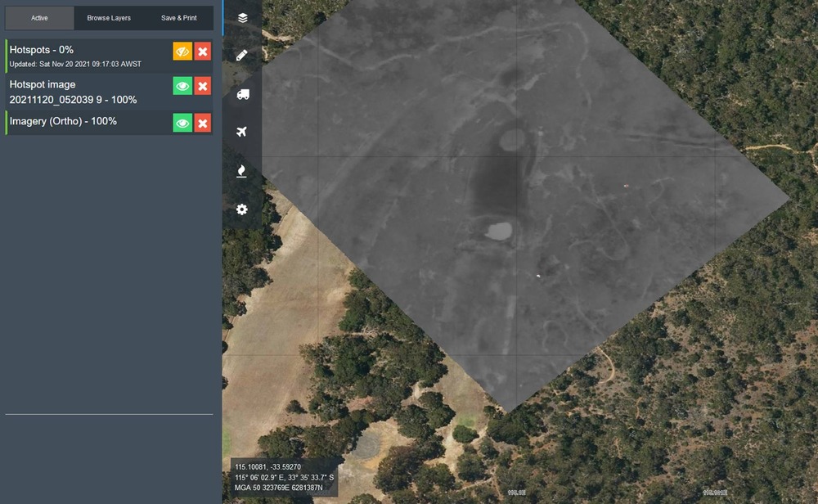Image resolution: width=818 pixels, height=504 pixels.
Task: Open the fire flame panel icon
Action: (242, 171)
